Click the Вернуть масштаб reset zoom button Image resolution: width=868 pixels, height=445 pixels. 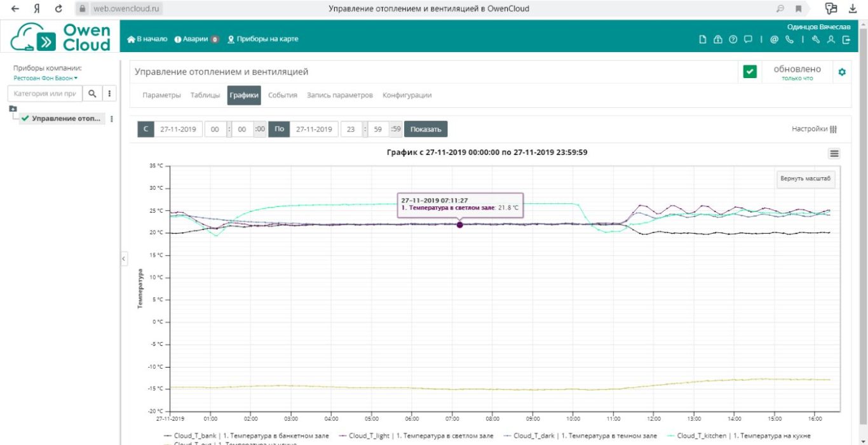[x=806, y=178]
